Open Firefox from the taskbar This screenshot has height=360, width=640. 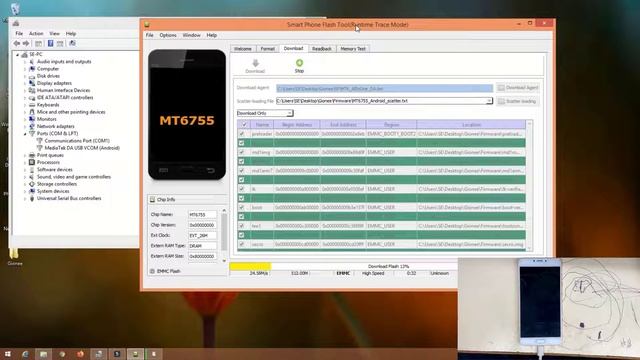(80, 354)
